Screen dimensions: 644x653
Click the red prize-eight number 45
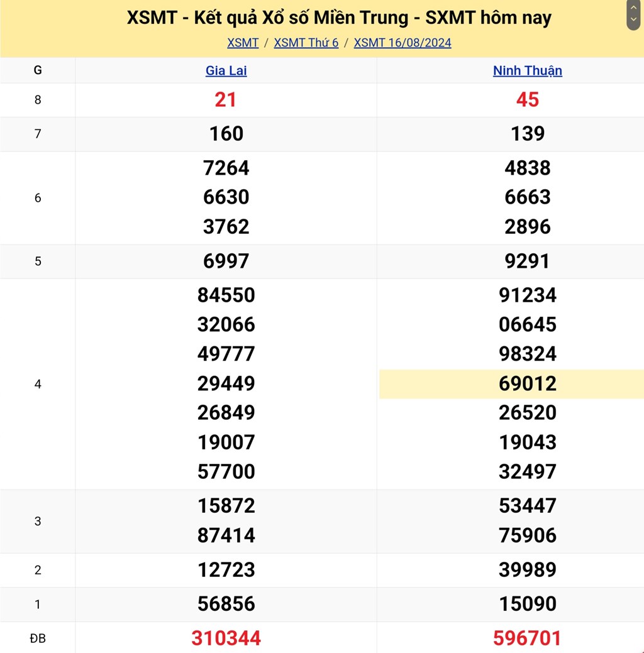click(x=527, y=100)
